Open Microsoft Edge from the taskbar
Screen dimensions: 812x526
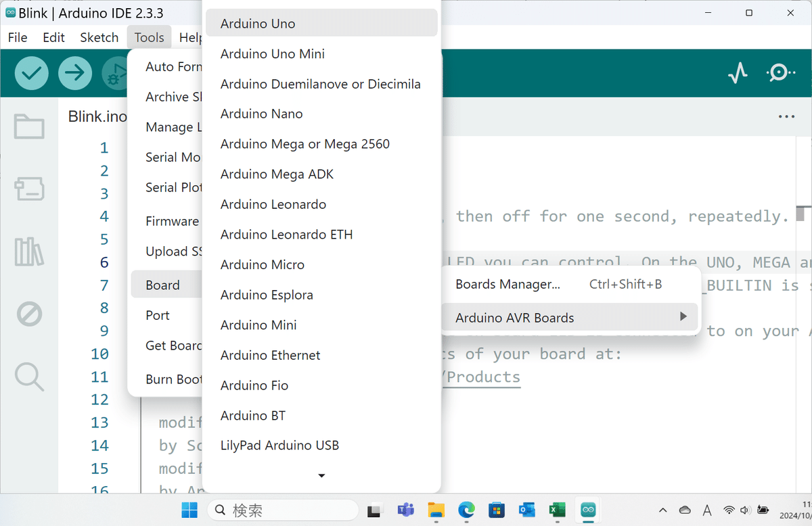coord(466,510)
